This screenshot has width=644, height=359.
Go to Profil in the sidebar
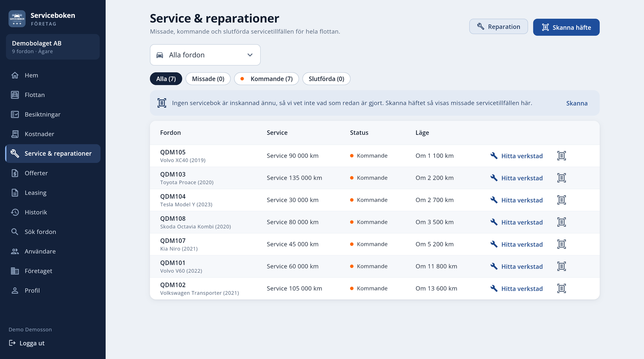53,291
